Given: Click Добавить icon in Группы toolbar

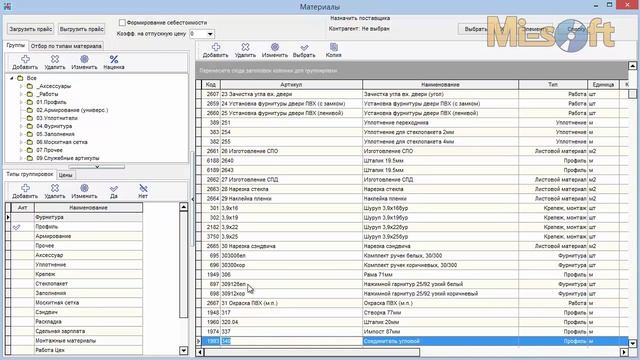Looking at the screenshot, I should [25, 60].
